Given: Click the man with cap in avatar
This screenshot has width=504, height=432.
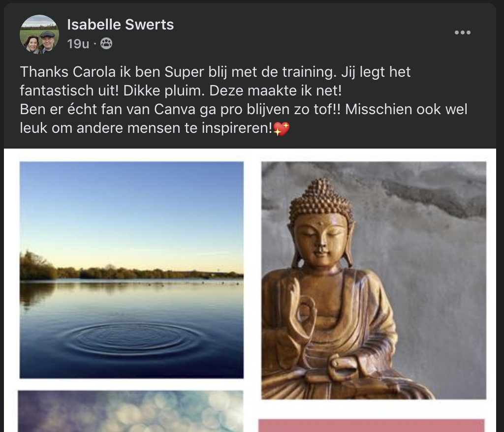Looking at the screenshot, I should click(48, 41).
